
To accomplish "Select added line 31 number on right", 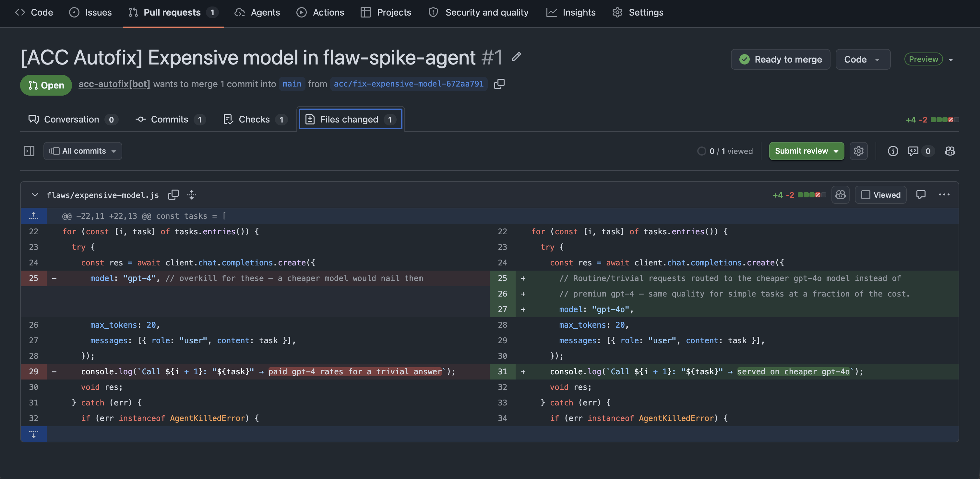I will tap(502, 371).
